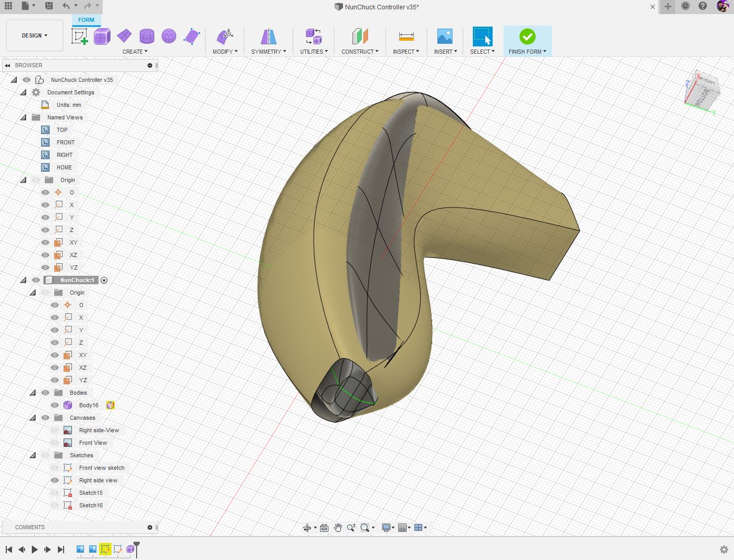Screen dimensions: 734x560
Task: Activate the Edit Form tool icon
Action: tap(225, 36)
